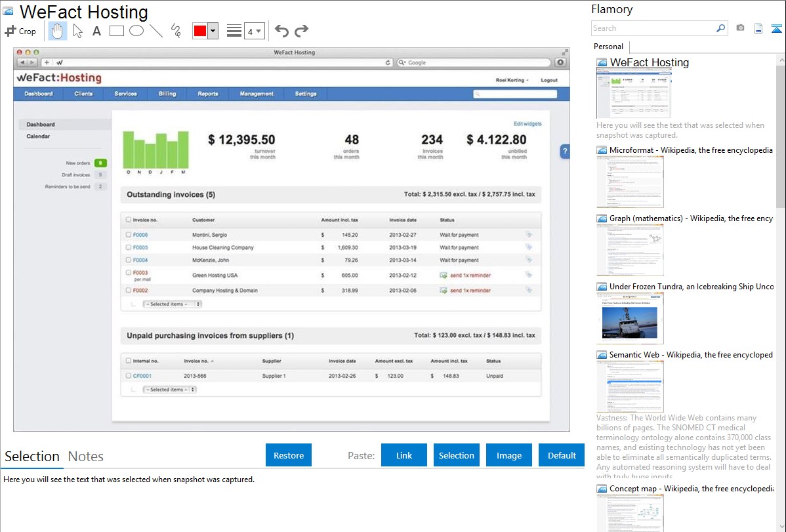The image size is (786, 532).
Task: Open the Management menu in WeFact
Action: tap(256, 94)
